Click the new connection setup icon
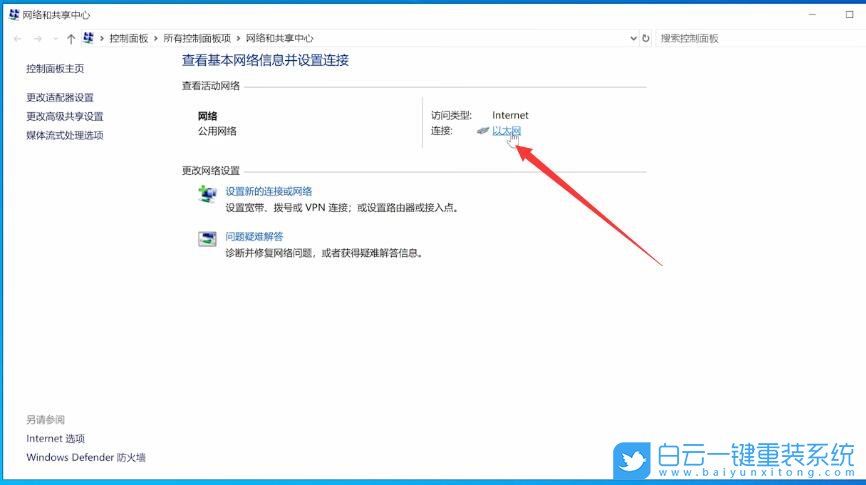 207,194
